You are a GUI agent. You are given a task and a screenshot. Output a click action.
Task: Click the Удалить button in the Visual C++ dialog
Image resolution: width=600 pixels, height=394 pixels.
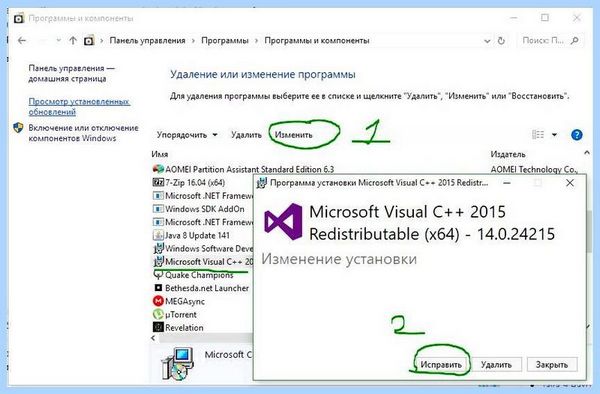(496, 365)
